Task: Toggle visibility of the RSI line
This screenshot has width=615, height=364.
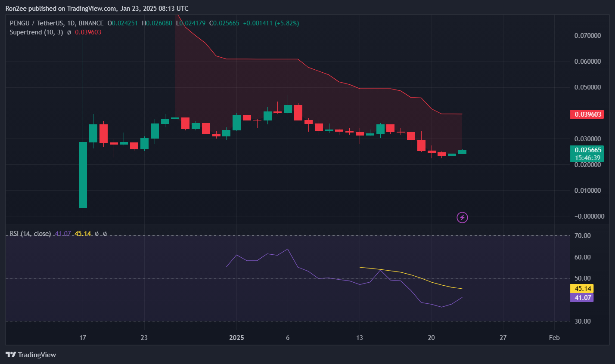Action: coord(97,234)
